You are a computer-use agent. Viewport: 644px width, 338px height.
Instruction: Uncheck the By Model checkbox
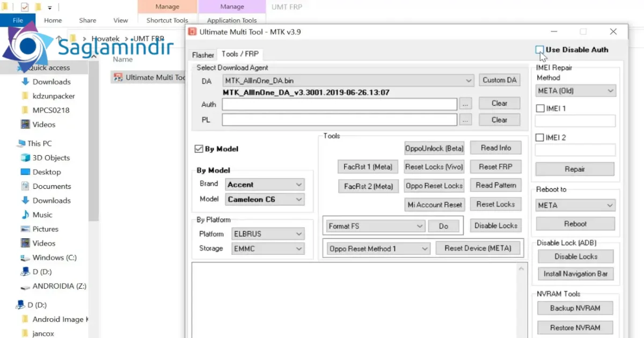click(x=199, y=149)
